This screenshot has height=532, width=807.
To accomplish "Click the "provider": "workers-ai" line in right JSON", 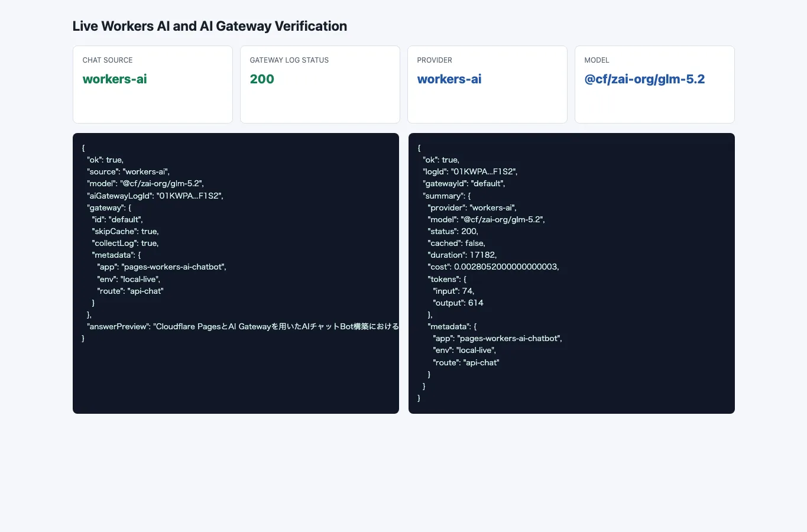I will tap(472, 207).
